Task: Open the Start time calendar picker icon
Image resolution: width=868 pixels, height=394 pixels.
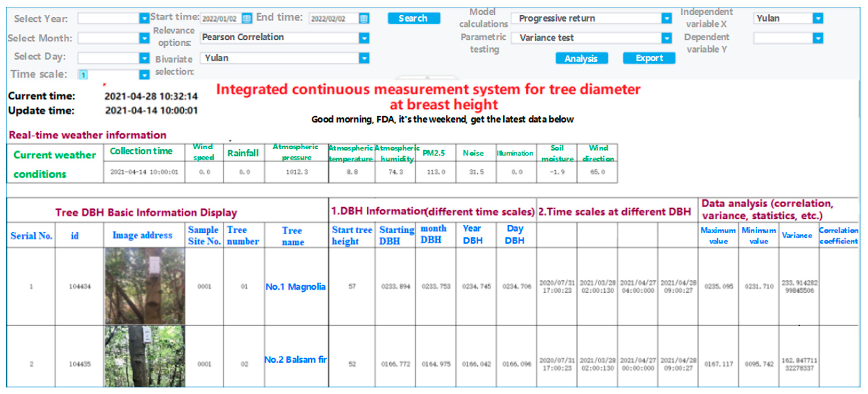Action: (247, 18)
